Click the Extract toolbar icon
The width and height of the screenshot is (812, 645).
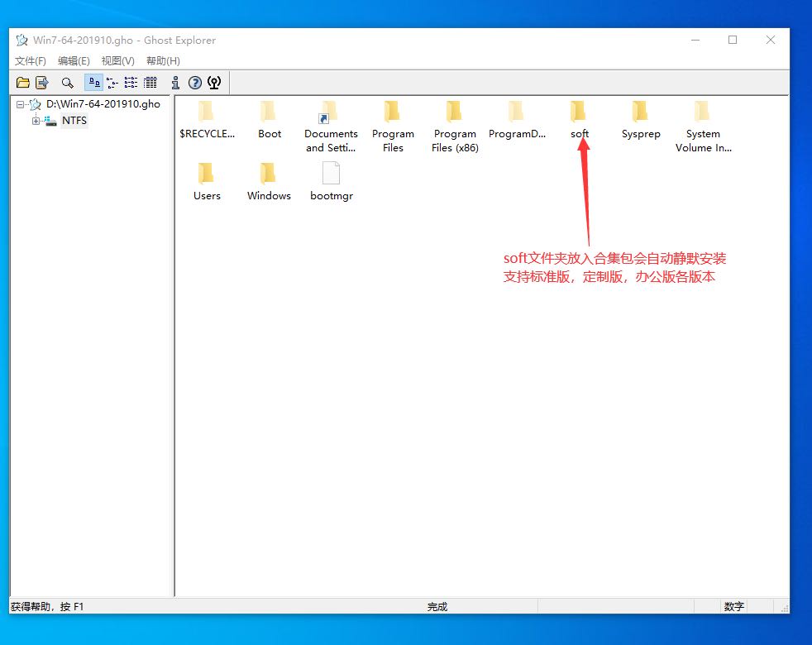pos(41,83)
